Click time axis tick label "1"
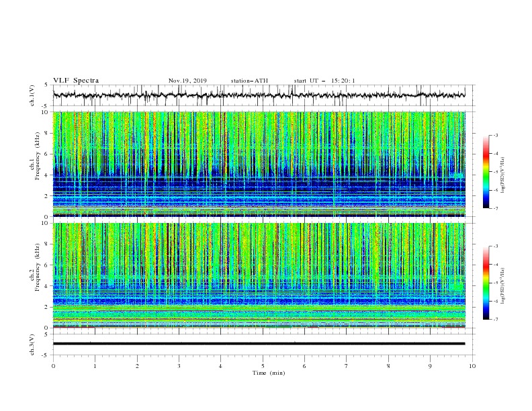 [x=95, y=366]
